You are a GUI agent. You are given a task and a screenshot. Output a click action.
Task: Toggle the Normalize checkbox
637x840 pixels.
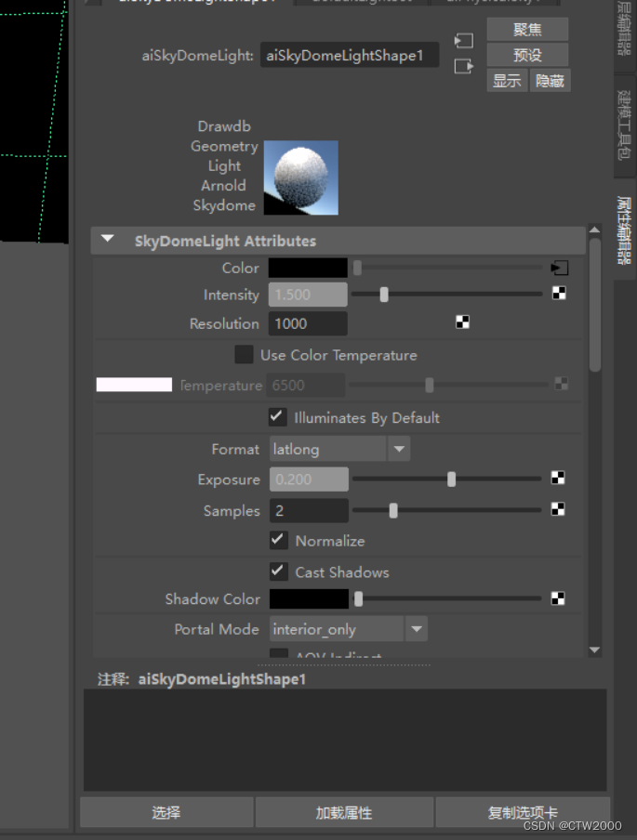[x=278, y=541]
